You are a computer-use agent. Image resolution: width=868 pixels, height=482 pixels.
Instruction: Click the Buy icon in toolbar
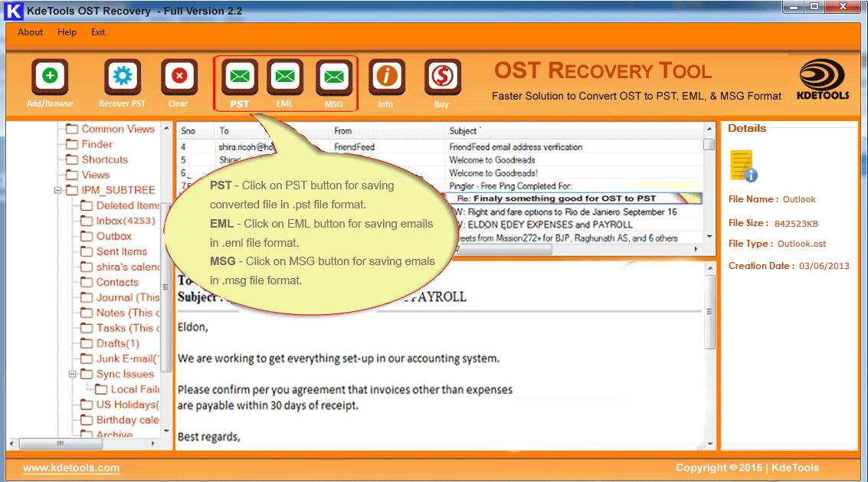pyautogui.click(x=442, y=77)
